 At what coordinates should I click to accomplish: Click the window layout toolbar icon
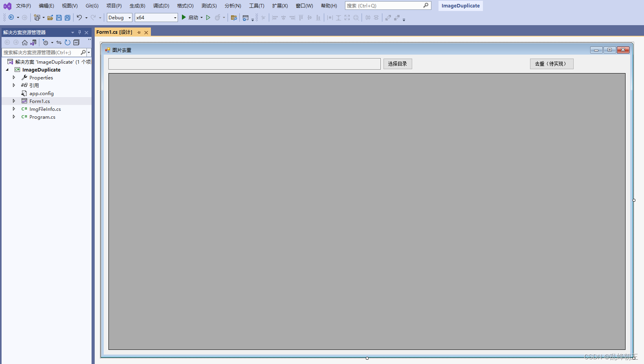(x=246, y=18)
